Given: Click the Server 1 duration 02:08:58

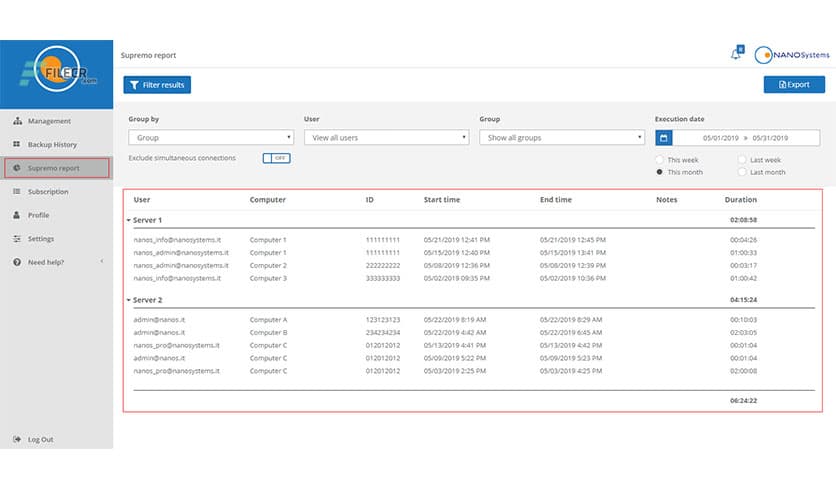Looking at the screenshot, I should click(x=743, y=220).
